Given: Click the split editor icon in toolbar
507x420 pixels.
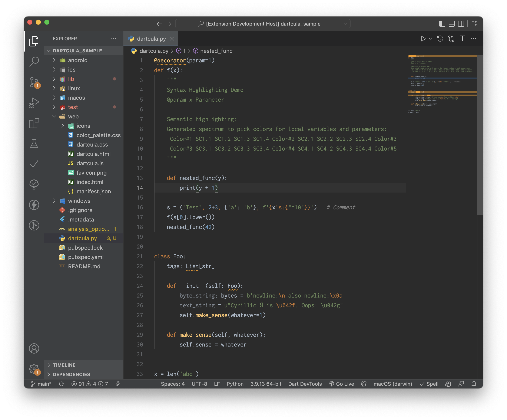Looking at the screenshot, I should tap(462, 39).
